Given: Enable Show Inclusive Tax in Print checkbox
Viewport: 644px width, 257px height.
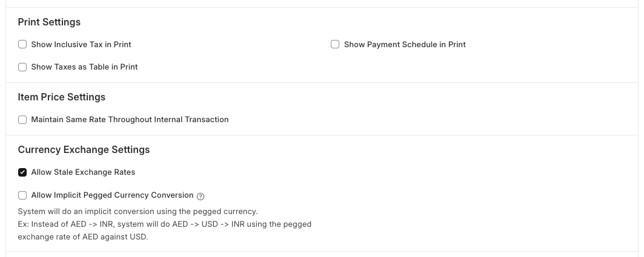Looking at the screenshot, I should 22,44.
